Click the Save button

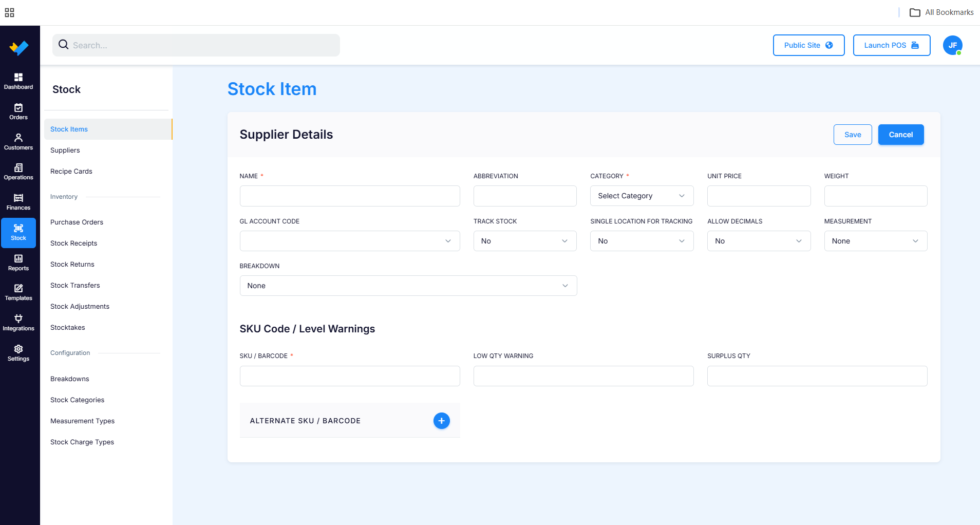click(x=853, y=135)
